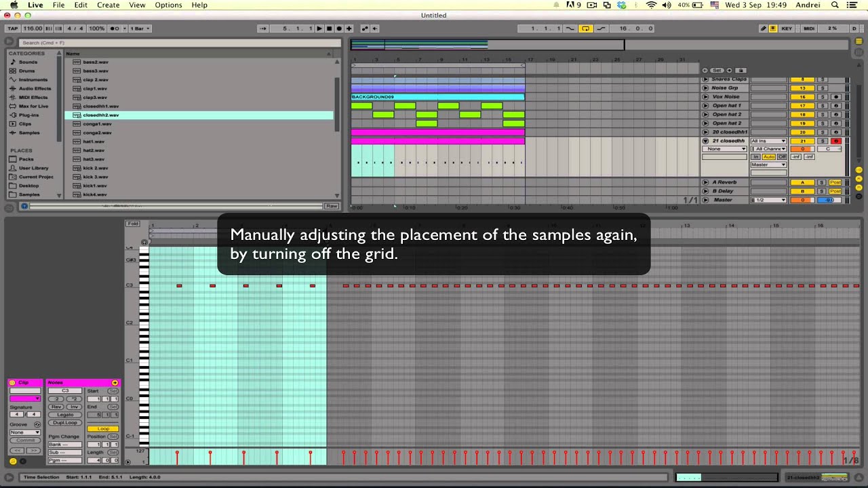
Task: Open the 1 Bar quantization dropdown
Action: pyautogui.click(x=140, y=28)
